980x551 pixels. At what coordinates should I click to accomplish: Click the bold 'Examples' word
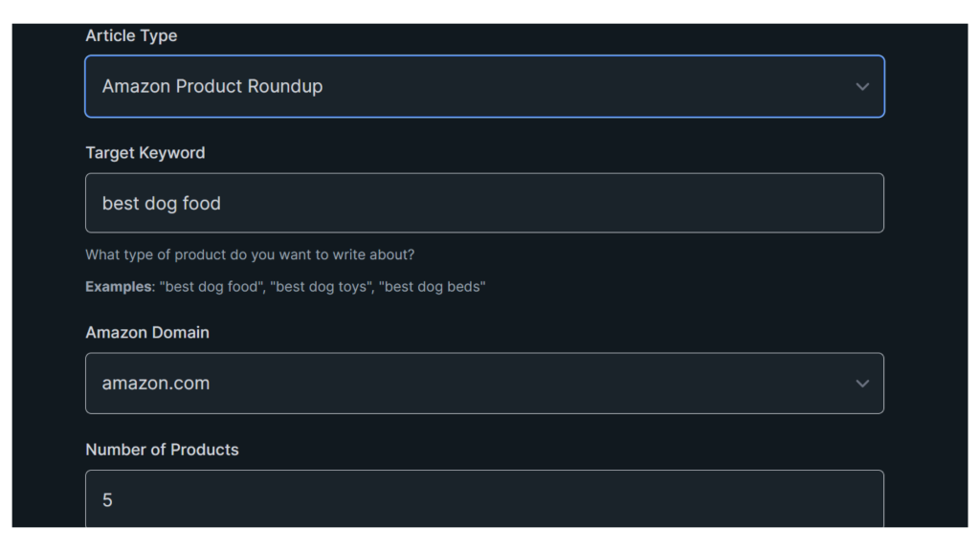coord(118,287)
